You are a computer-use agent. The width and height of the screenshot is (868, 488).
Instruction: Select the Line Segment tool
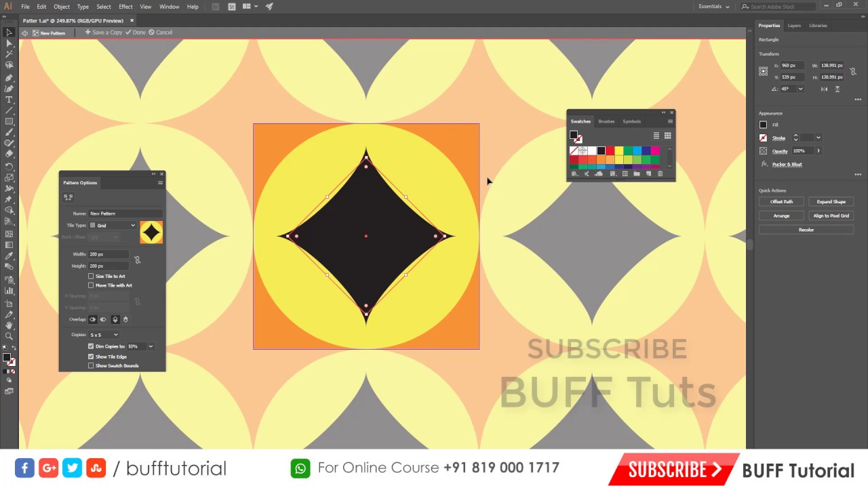tap(9, 110)
